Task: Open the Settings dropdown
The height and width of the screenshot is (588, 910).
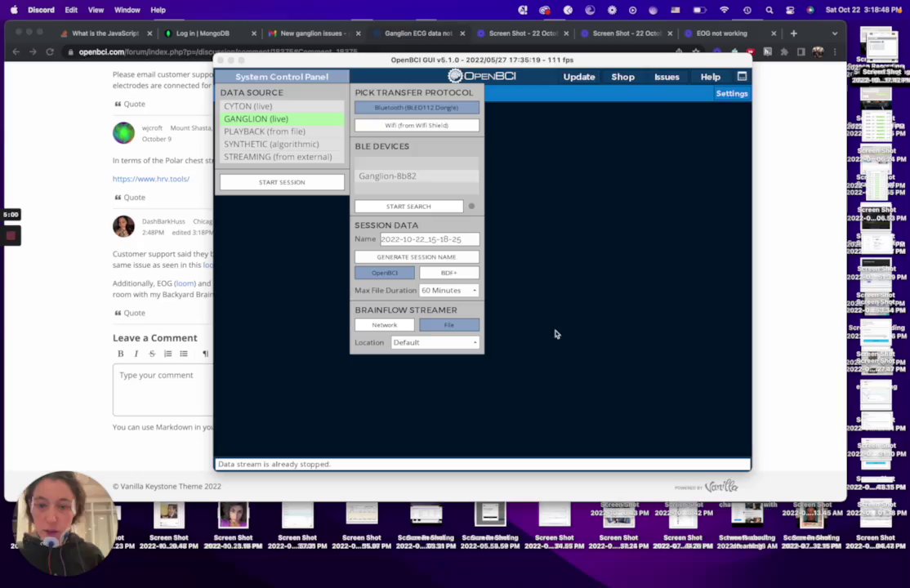Action: coord(732,93)
